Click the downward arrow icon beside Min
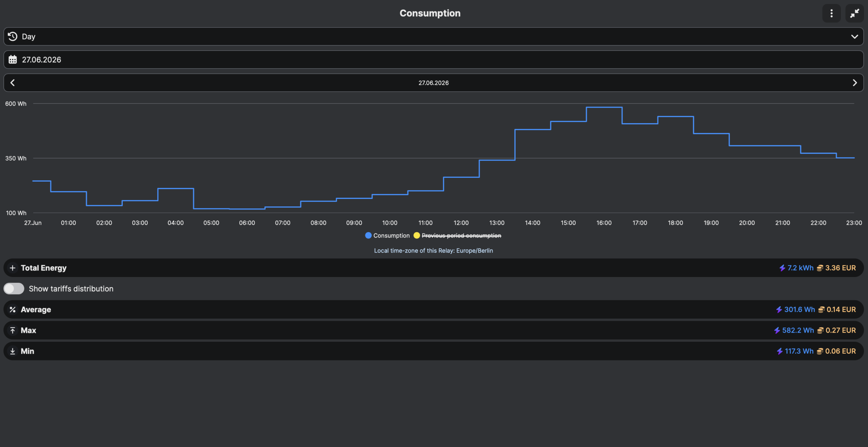Image resolution: width=868 pixels, height=447 pixels. coord(13,351)
